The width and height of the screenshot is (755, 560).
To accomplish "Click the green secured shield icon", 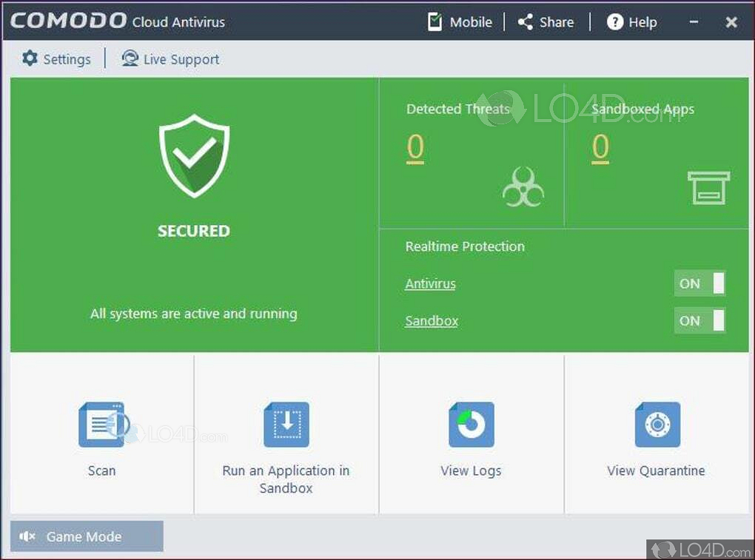I will coord(194,156).
